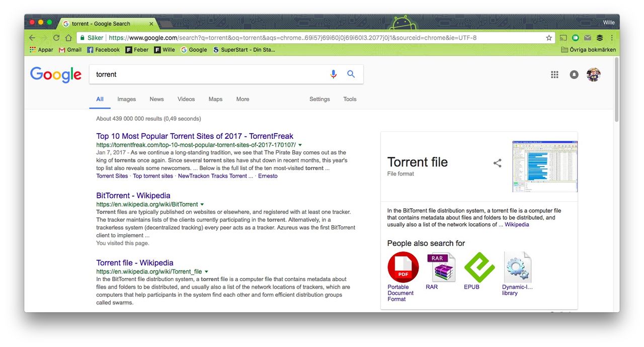Open the Wille profile button in title bar
This screenshot has height=347, width=644.
[x=609, y=23]
